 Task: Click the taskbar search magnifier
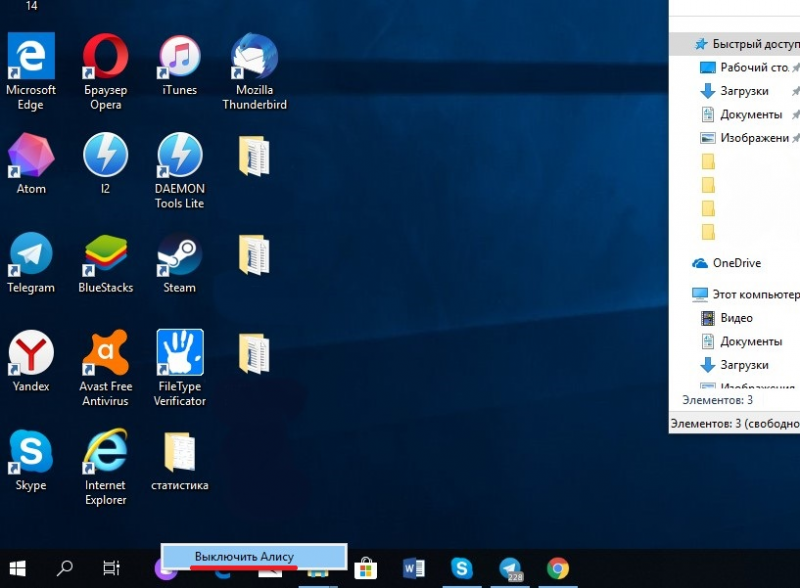click(64, 568)
